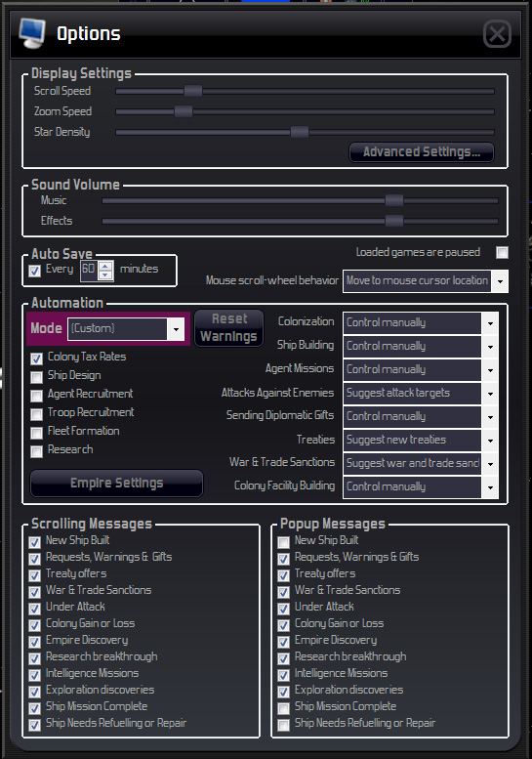Viewport: 532px width, 759px height.
Task: Click Reset Warnings button
Action: pyautogui.click(x=228, y=327)
